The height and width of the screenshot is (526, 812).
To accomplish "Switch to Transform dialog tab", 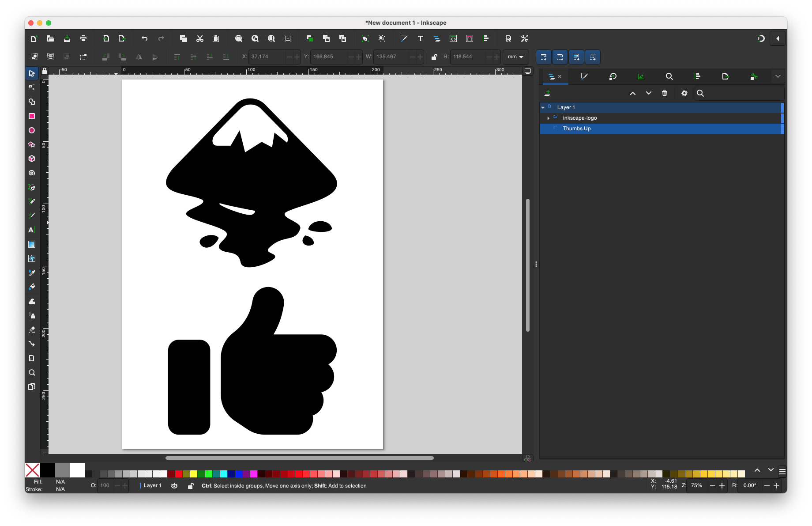I will click(x=613, y=76).
